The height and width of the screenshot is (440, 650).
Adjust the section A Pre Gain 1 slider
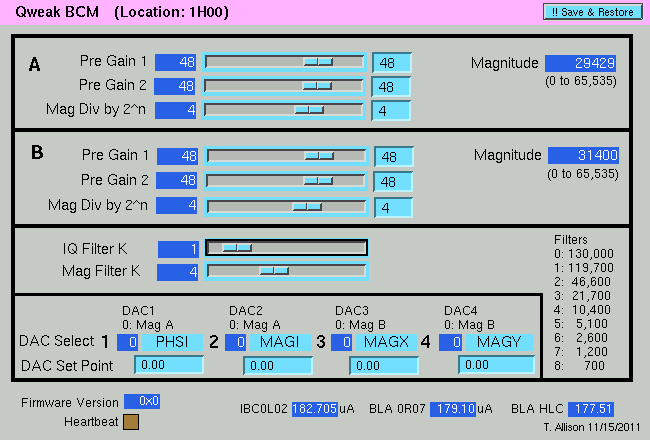tap(284, 62)
